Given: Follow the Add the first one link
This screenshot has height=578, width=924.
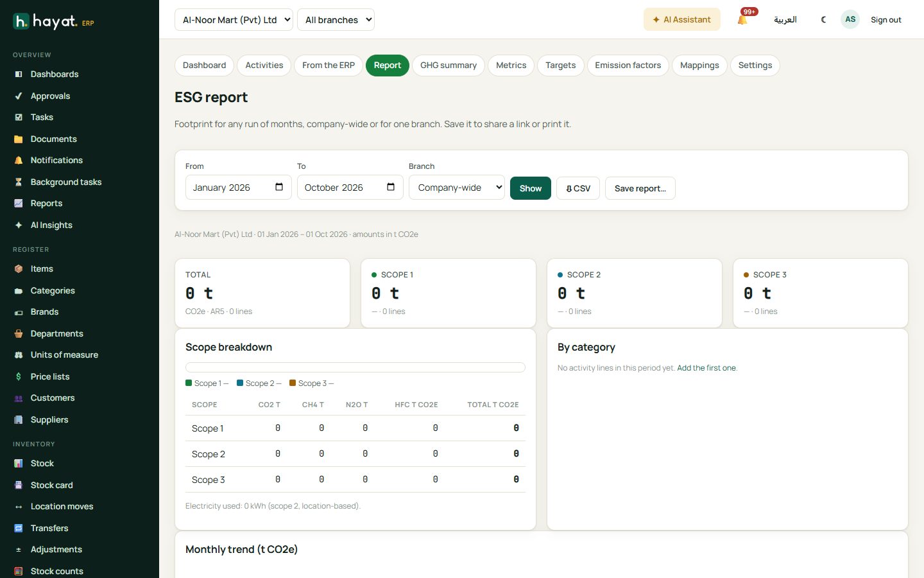Looking at the screenshot, I should point(706,368).
